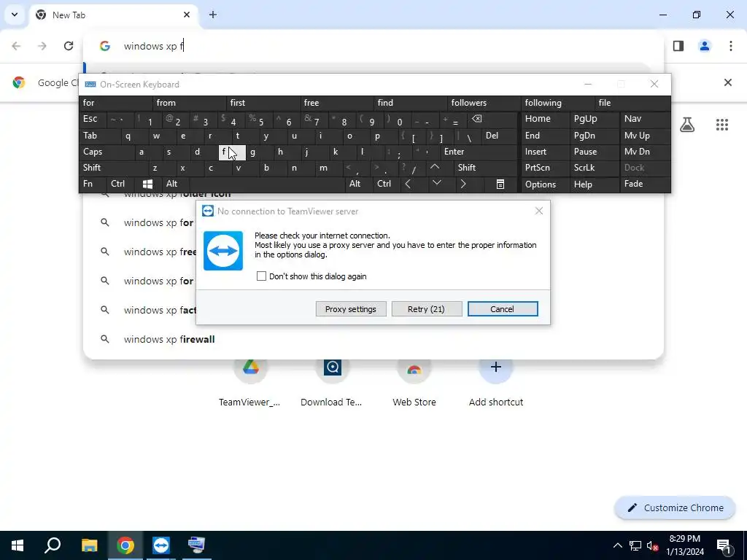
Task: Click Add shortcut tile
Action: pos(496,381)
